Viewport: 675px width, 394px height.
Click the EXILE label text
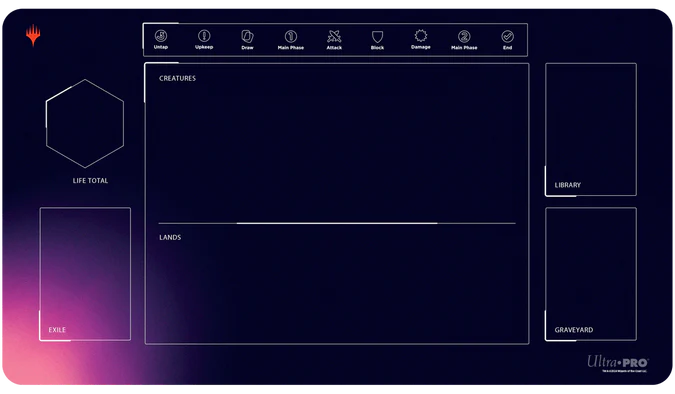[57, 330]
